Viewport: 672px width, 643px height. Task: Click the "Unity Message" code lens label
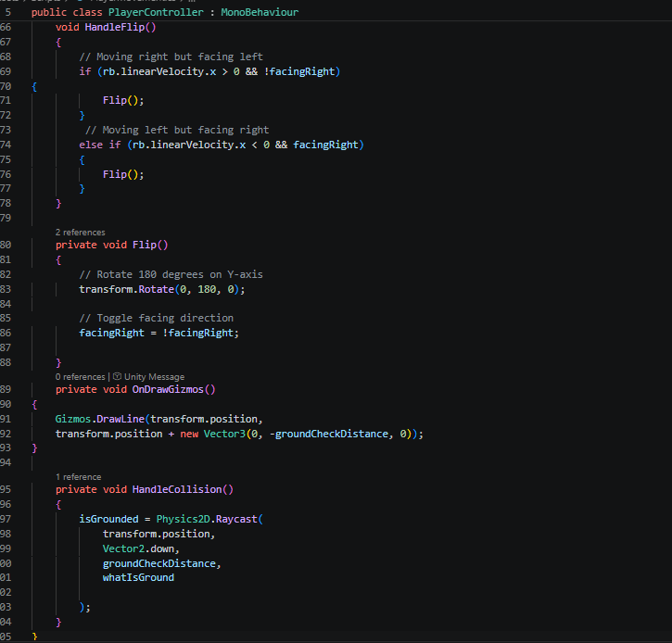154,377
